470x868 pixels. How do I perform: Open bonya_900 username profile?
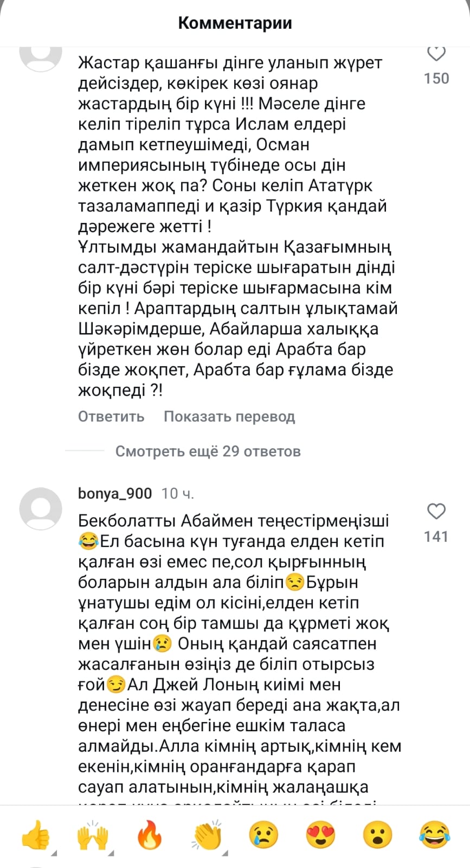click(x=115, y=494)
